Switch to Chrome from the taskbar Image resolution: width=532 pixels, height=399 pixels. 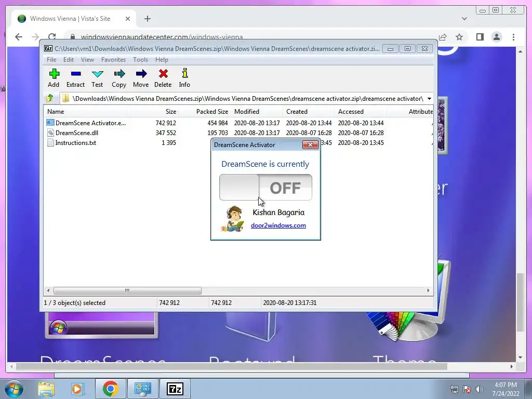(110, 389)
